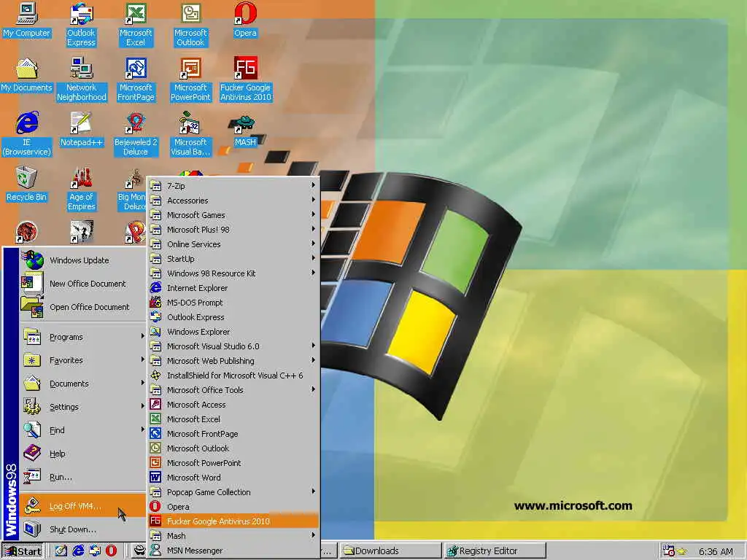The height and width of the screenshot is (560, 747).
Task: Click the system tray clock
Action: [x=716, y=551]
